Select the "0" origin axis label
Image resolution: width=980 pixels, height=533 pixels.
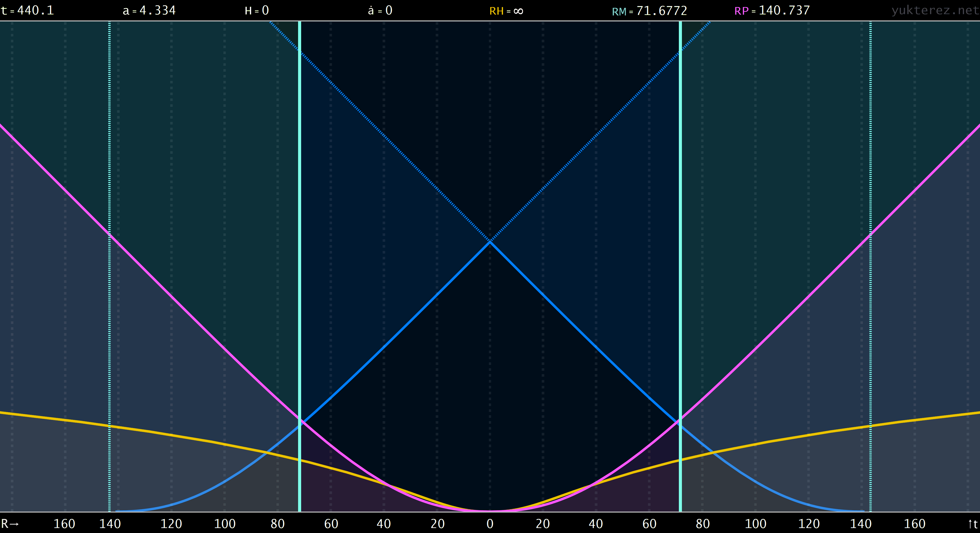(490, 524)
